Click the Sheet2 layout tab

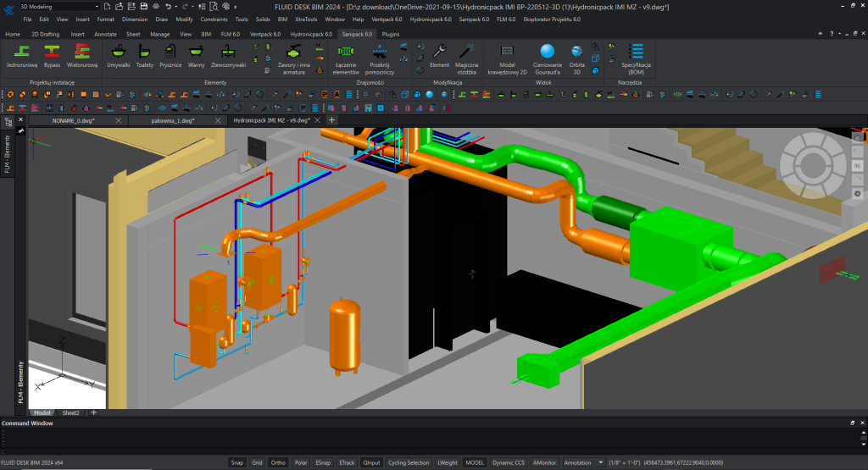tap(70, 412)
